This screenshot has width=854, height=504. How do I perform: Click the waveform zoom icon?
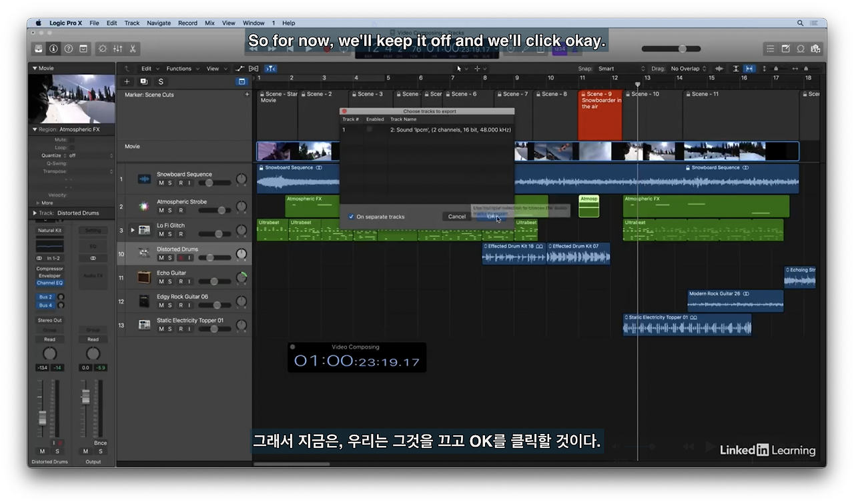719,68
